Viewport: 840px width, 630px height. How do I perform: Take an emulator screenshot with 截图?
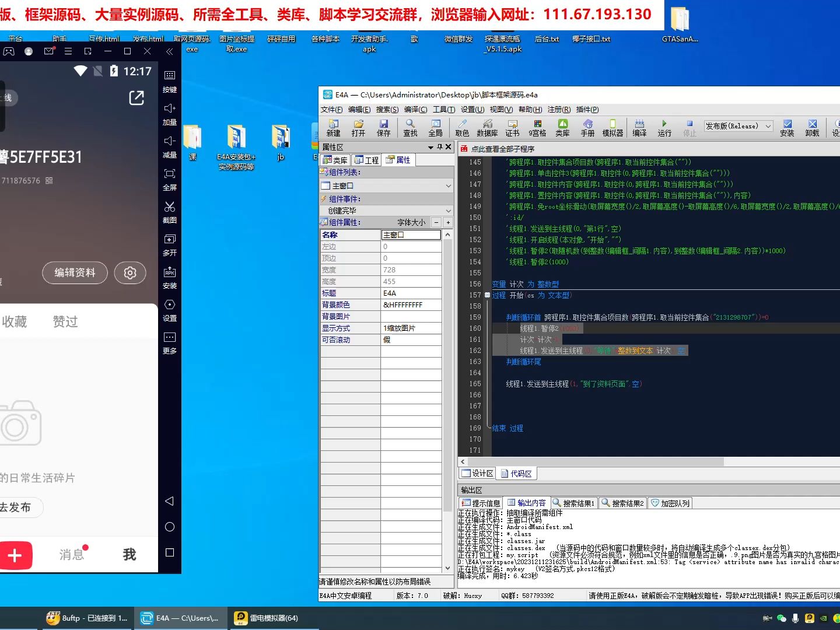coord(170,211)
